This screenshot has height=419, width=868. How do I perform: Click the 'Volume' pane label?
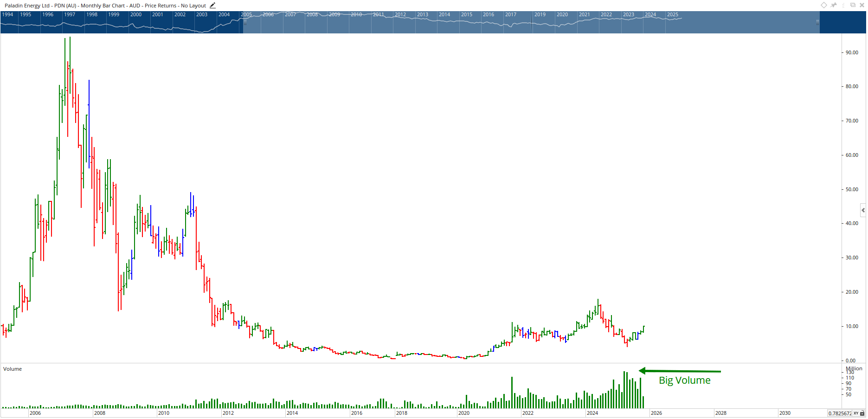(x=13, y=369)
